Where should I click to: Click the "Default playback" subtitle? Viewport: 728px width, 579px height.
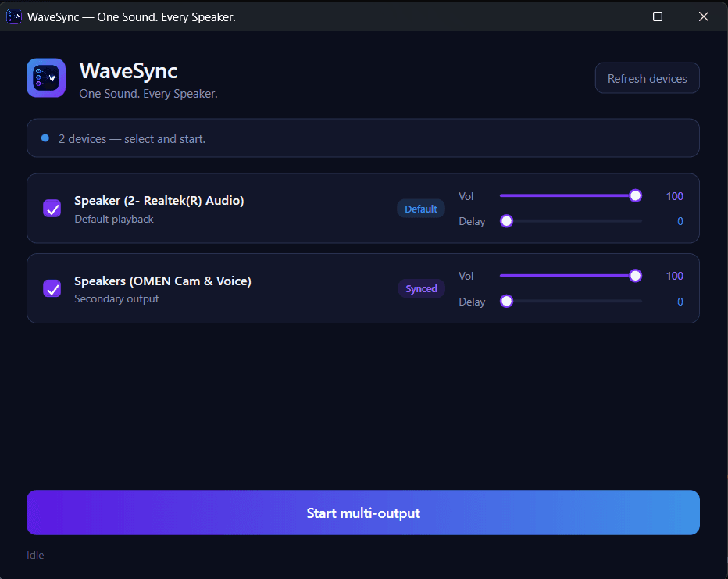114,219
